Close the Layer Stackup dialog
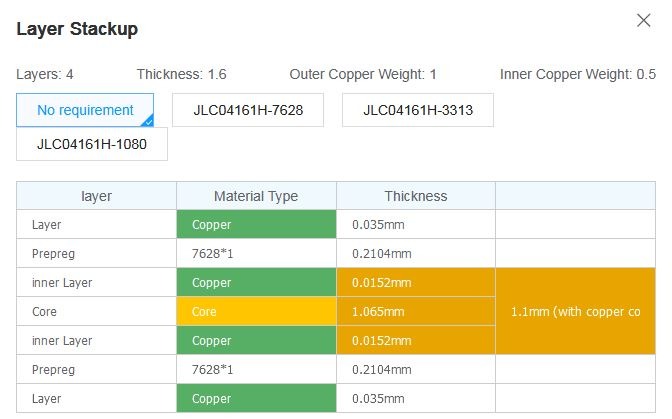Image resolution: width=672 pixels, height=419 pixels. click(643, 20)
